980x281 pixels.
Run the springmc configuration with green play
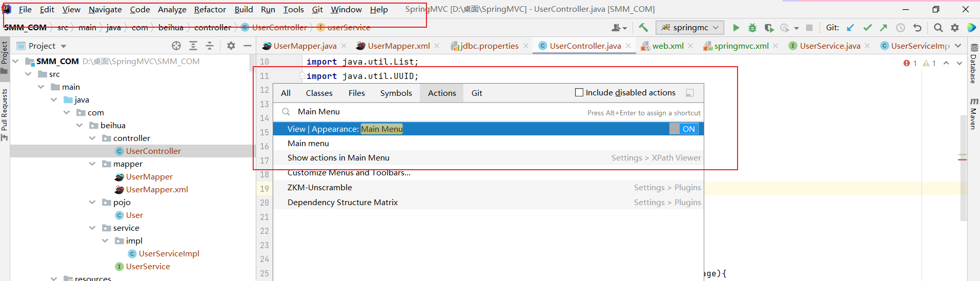736,28
